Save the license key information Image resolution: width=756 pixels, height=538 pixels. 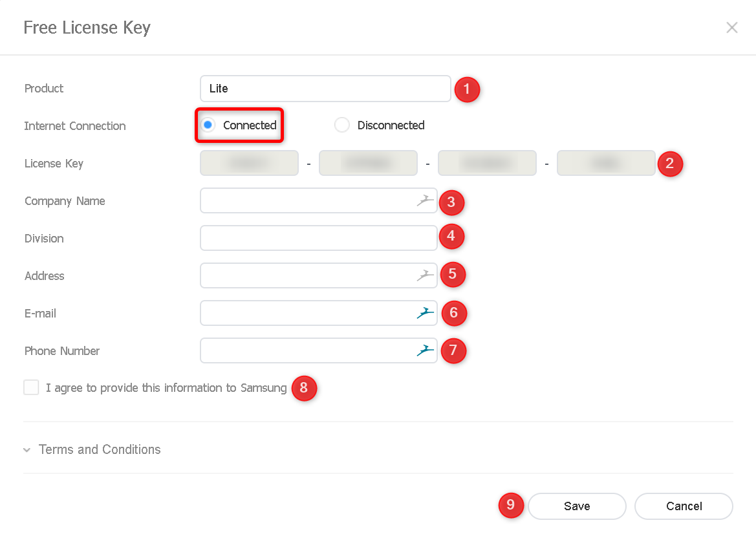coord(576,506)
